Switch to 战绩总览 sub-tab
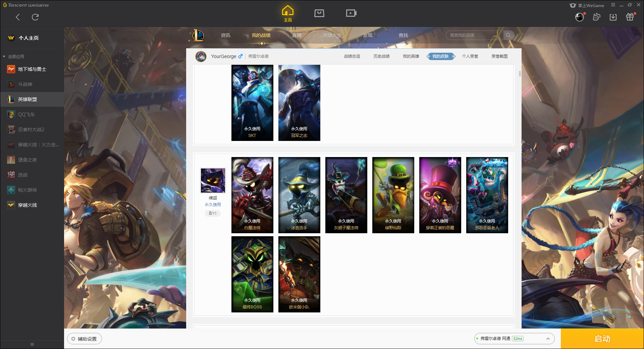 tap(352, 56)
